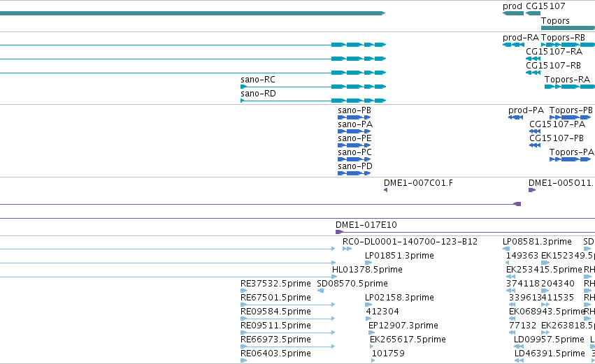595x364 pixels.
Task: Select the Topors-PB protein feature
Action: [571, 117]
